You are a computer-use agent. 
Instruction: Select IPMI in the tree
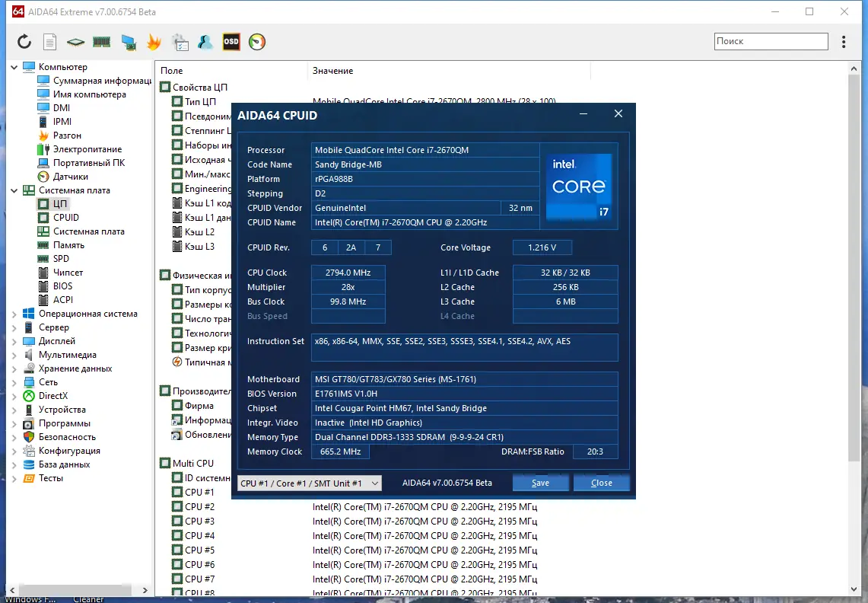click(x=54, y=121)
